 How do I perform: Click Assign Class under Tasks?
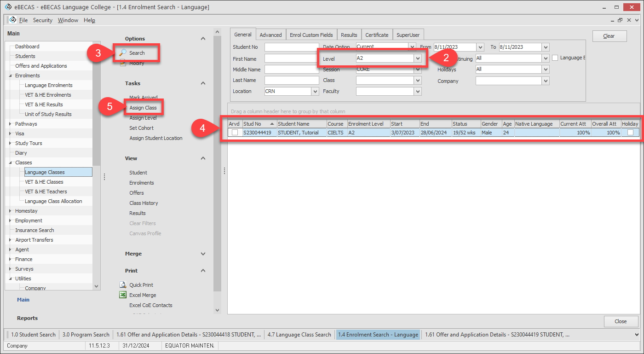click(x=143, y=108)
